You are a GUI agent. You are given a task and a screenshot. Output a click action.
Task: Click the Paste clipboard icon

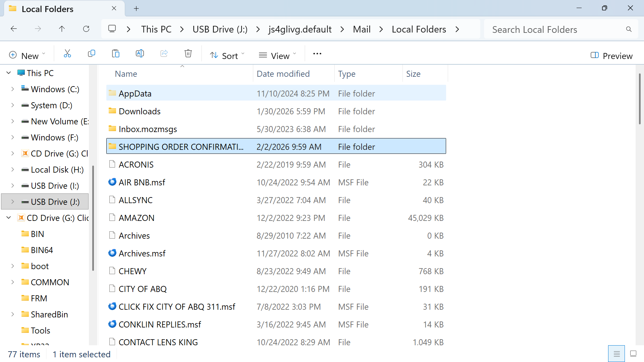tap(116, 54)
